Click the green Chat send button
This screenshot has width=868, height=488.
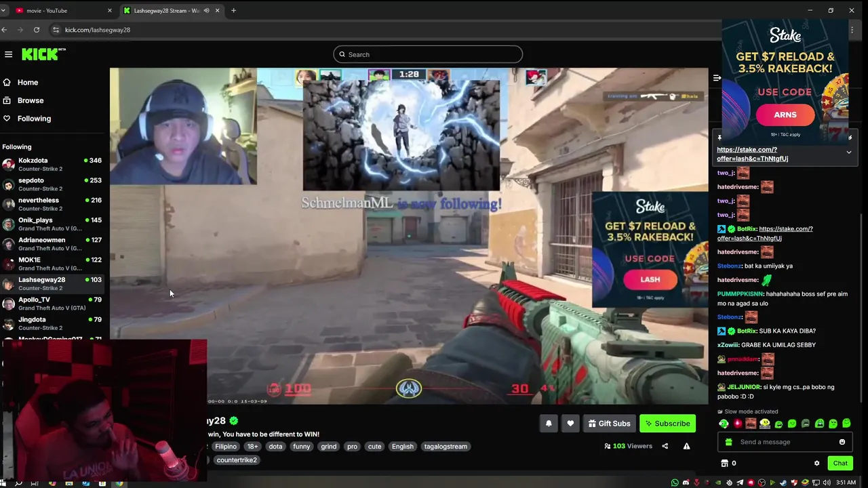[x=840, y=463]
